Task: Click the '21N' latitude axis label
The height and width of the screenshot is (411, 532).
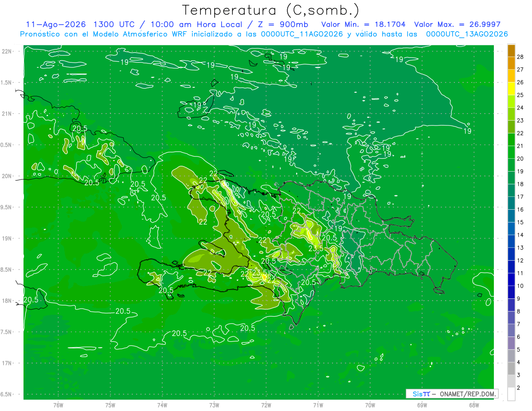Action: tap(7, 114)
